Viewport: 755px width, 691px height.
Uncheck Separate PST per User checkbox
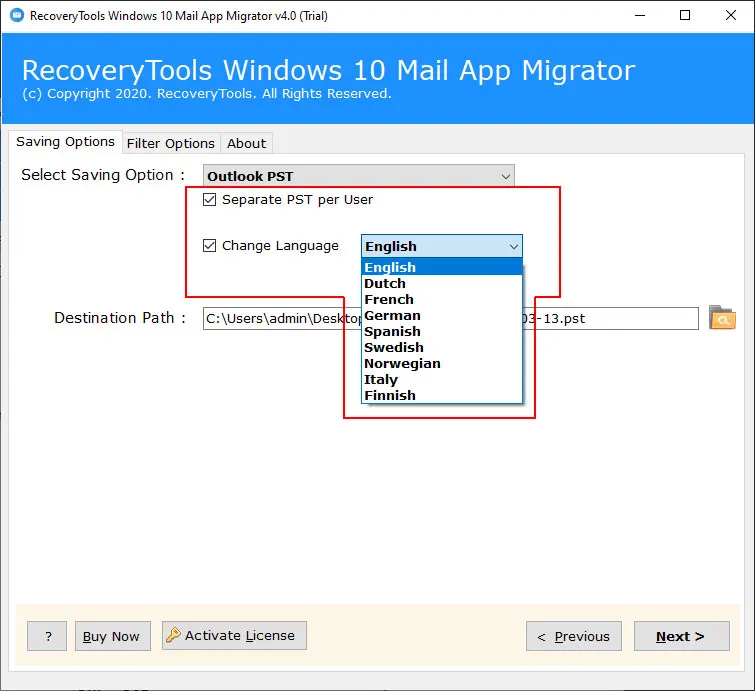[209, 200]
